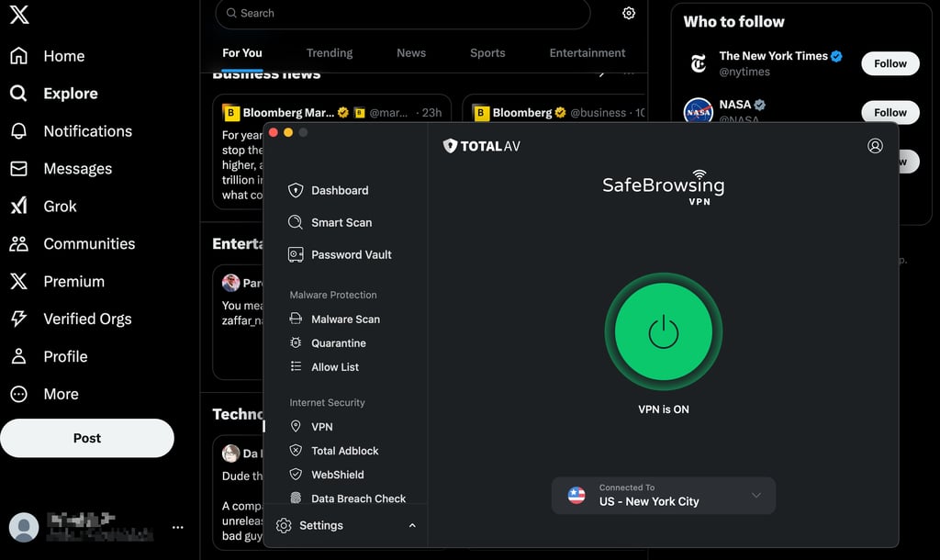Viewport: 940px width, 560px height.
Task: Open TotalAV account profile icon
Action: [875, 146]
